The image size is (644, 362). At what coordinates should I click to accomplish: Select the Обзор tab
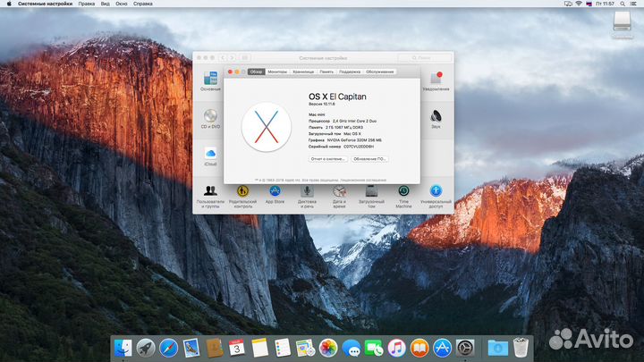point(257,72)
